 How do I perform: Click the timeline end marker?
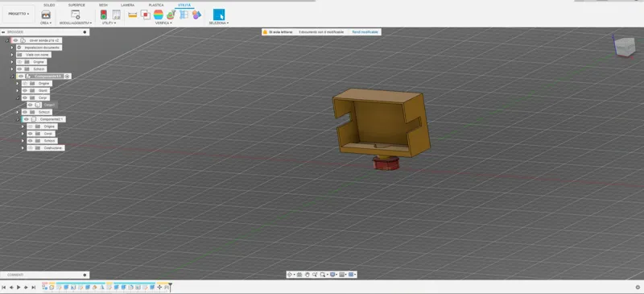pyautogui.click(x=170, y=287)
